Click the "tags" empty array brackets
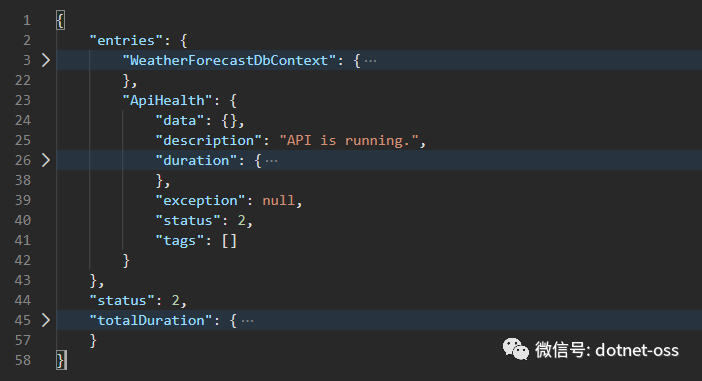702x381 pixels. point(229,241)
